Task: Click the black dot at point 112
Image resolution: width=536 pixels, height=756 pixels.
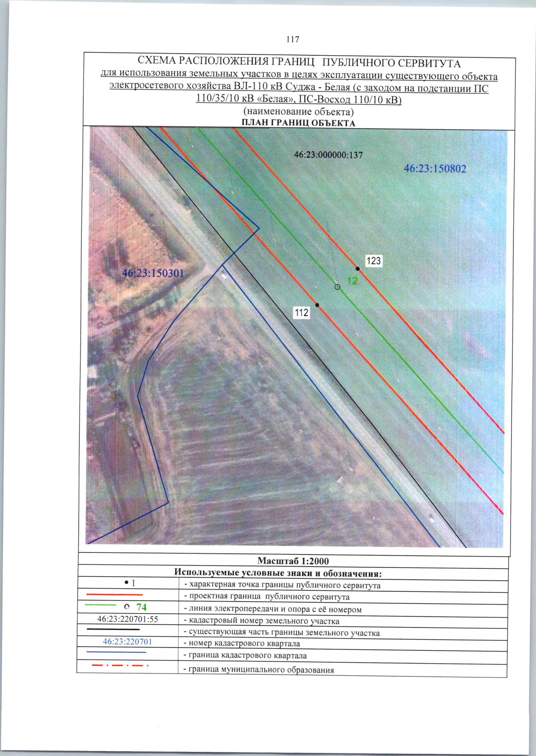Action: [x=317, y=305]
